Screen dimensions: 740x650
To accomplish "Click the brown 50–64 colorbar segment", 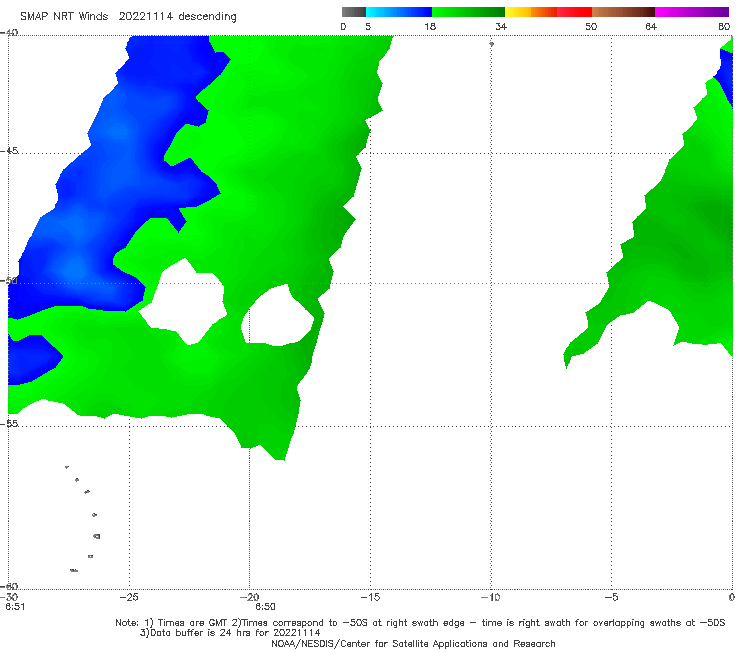I will pyautogui.click(x=623, y=12).
